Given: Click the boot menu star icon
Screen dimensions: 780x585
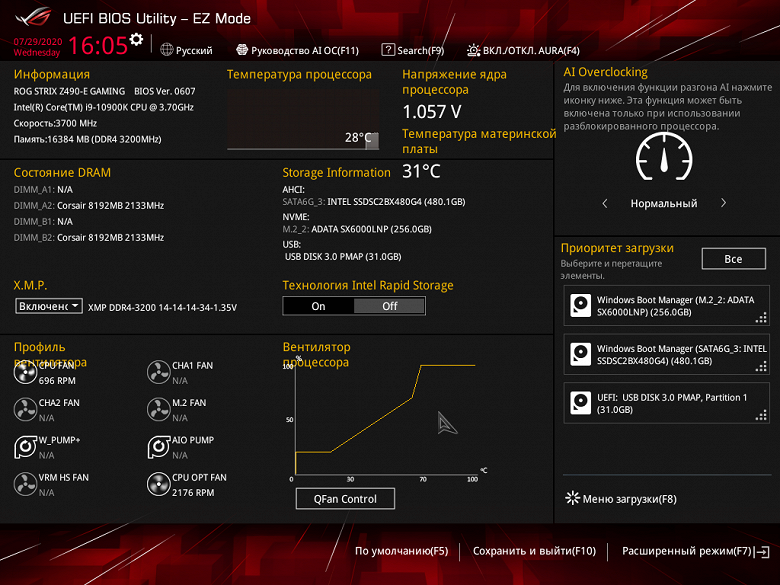Looking at the screenshot, I should click(572, 498).
